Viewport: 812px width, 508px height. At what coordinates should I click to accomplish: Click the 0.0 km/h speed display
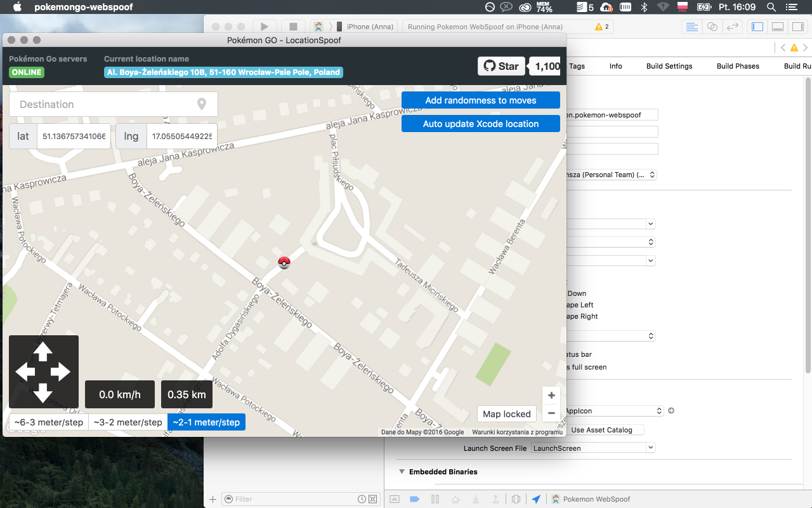pyautogui.click(x=120, y=394)
